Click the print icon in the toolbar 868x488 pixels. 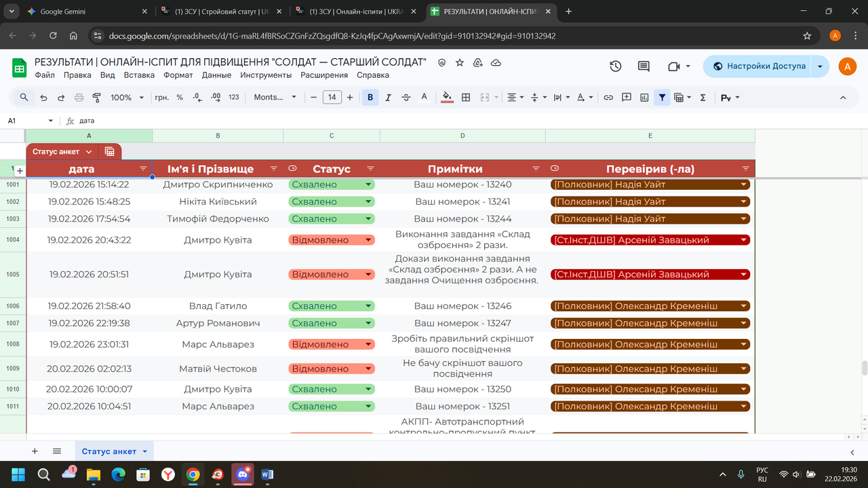[x=79, y=98]
